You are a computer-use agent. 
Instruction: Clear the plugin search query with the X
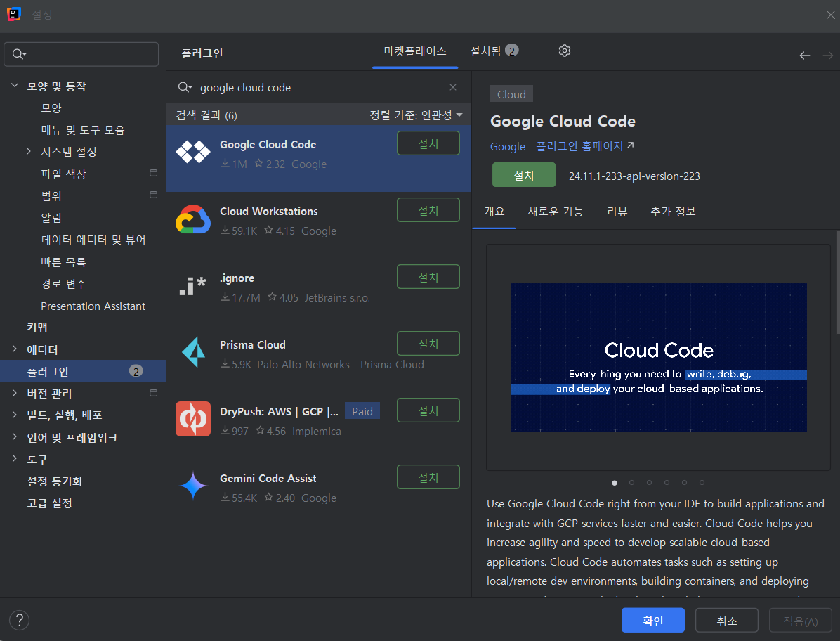click(x=453, y=87)
